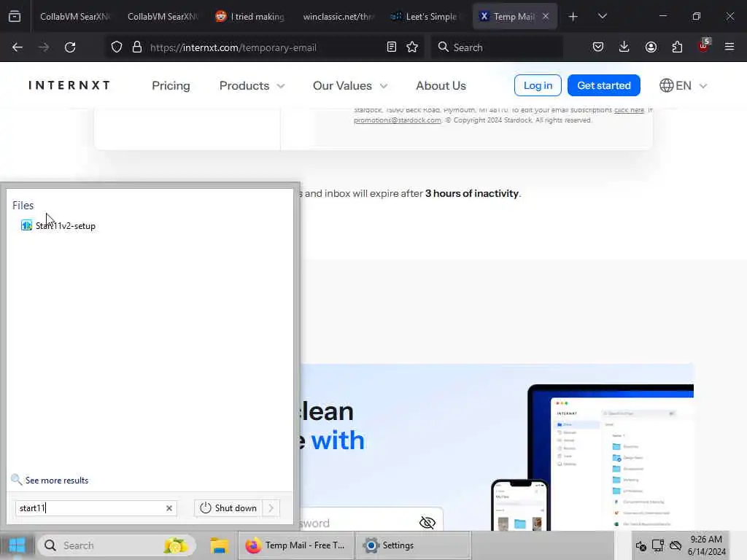Expand Our Values menu

tap(350, 86)
